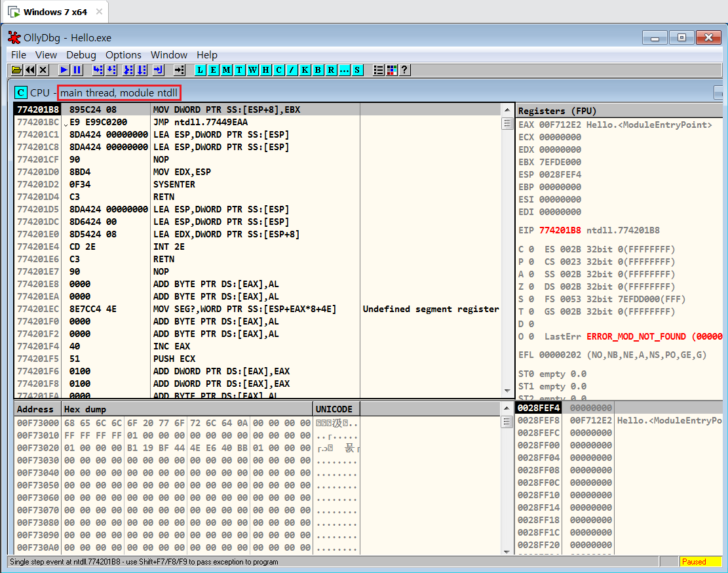Select the INT 2E instruction row
Viewport: 728px width, 573px height.
click(x=258, y=247)
